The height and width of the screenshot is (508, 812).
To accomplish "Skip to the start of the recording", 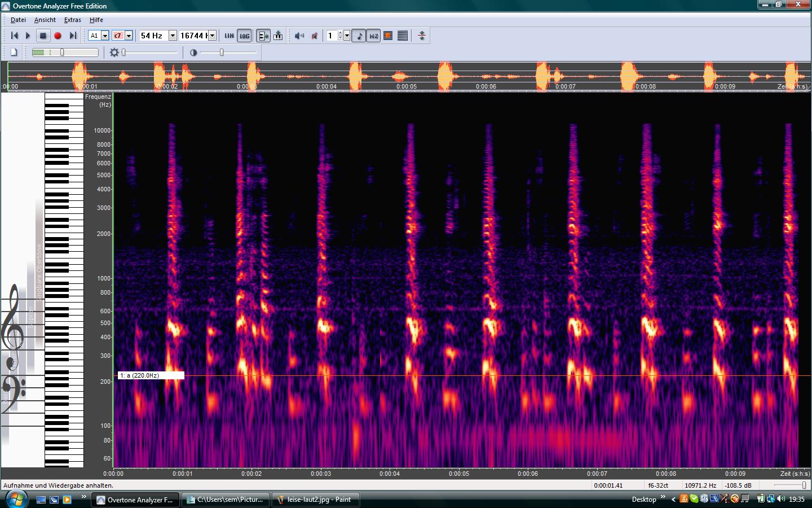I will click(15, 36).
